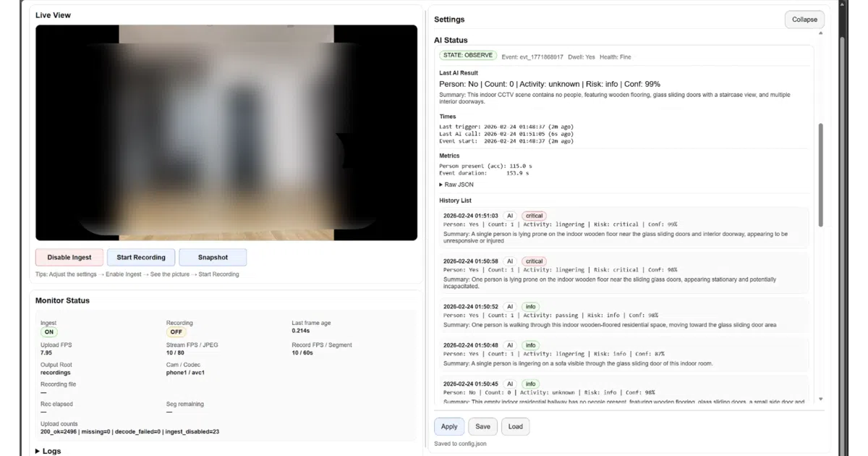868x456 pixels.
Task: Click the live view video feed
Action: point(226,132)
